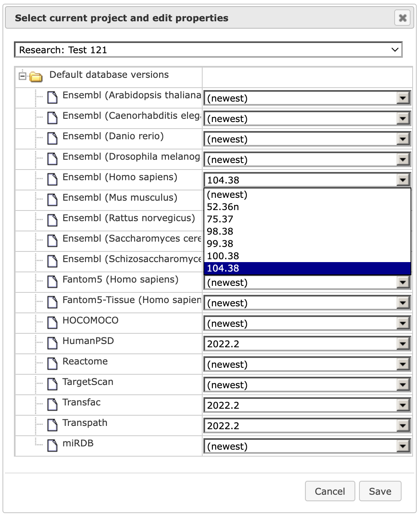Collapse the Default database versions tree node
The image size is (420, 516).
[x=23, y=76]
